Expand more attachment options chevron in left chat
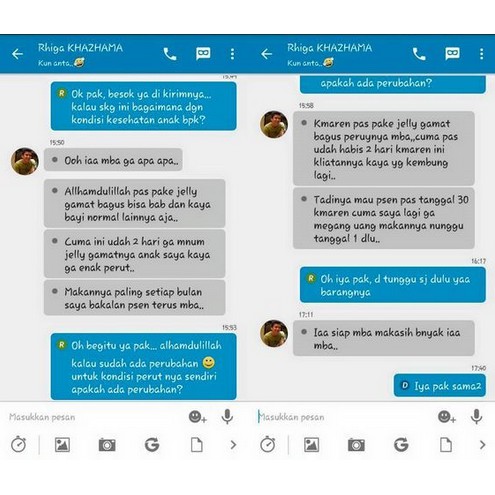Viewport: 495px width, 495px height. pos(233,445)
